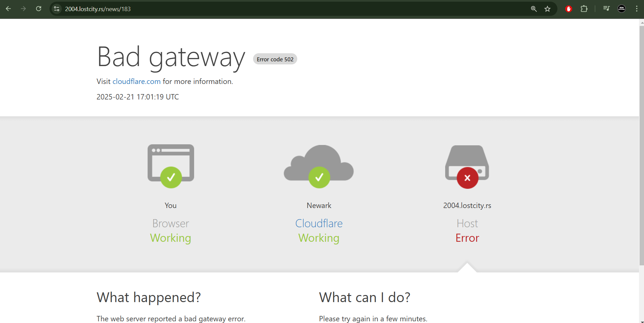Open the zoom magnifier icon in address bar
Viewport: 644px width, 323px height.
(x=534, y=9)
